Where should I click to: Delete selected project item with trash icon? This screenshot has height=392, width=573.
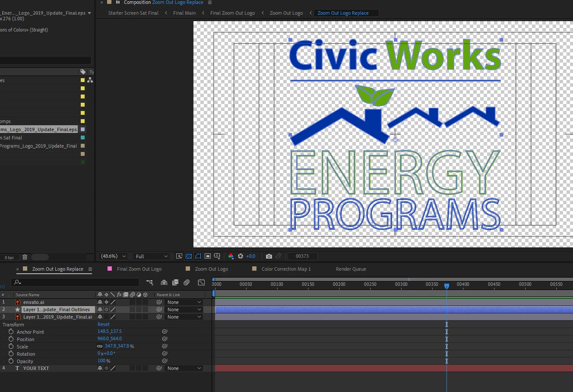coord(25,257)
